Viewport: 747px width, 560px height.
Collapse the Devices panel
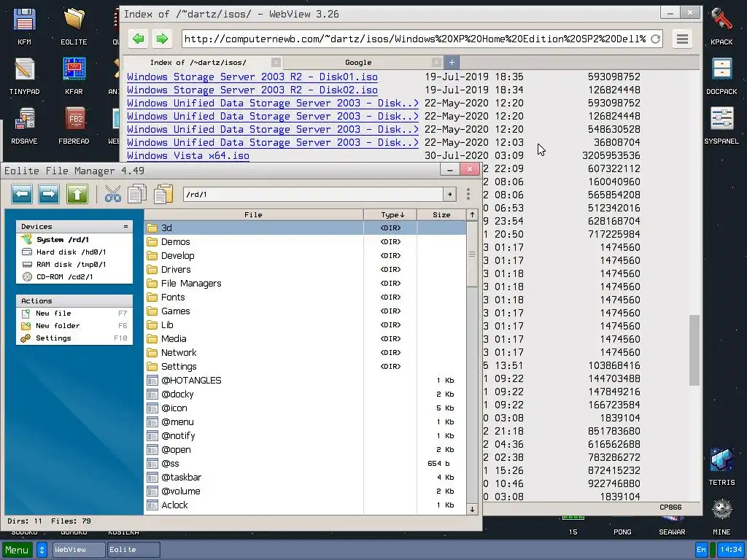[x=125, y=227]
